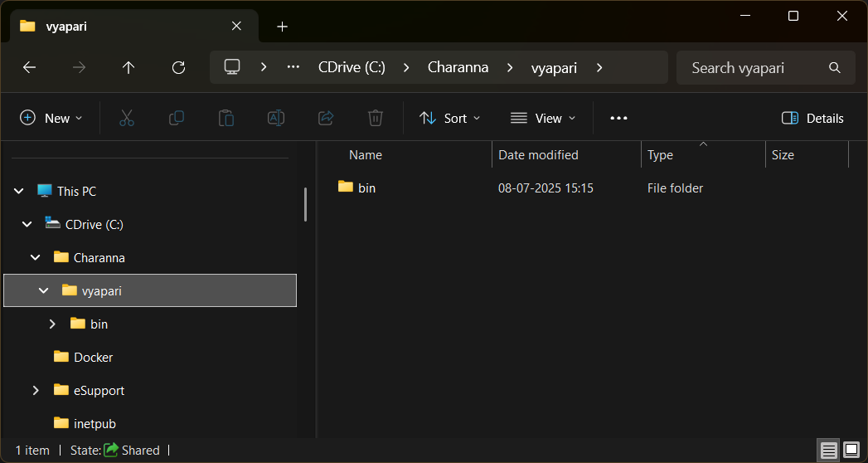Switch to large thumbnails view in status bar
The image size is (868, 463).
[x=851, y=451]
